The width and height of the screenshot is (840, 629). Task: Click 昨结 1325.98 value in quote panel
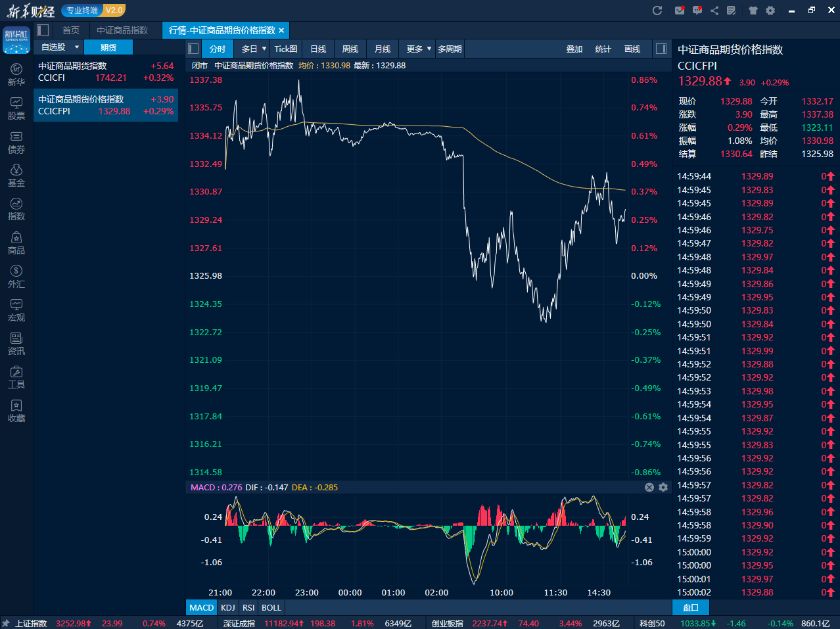tap(817, 154)
